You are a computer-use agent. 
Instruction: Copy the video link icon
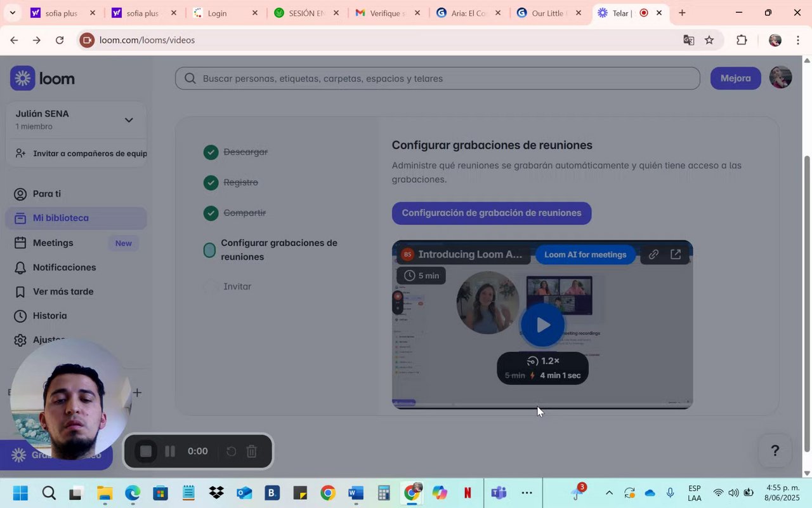[x=653, y=255]
